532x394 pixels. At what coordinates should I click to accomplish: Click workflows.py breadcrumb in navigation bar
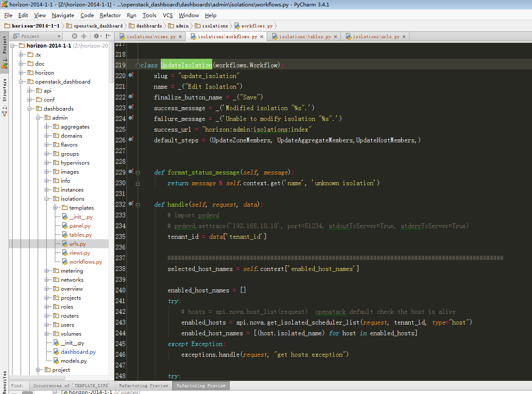(253, 26)
